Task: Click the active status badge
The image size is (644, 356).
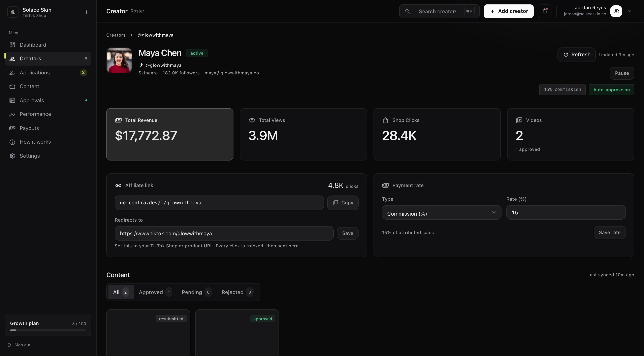Action: pyautogui.click(x=197, y=53)
